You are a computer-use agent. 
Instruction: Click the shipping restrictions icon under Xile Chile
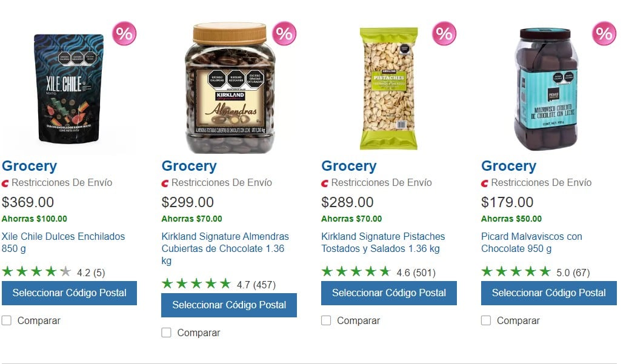pyautogui.click(x=5, y=183)
